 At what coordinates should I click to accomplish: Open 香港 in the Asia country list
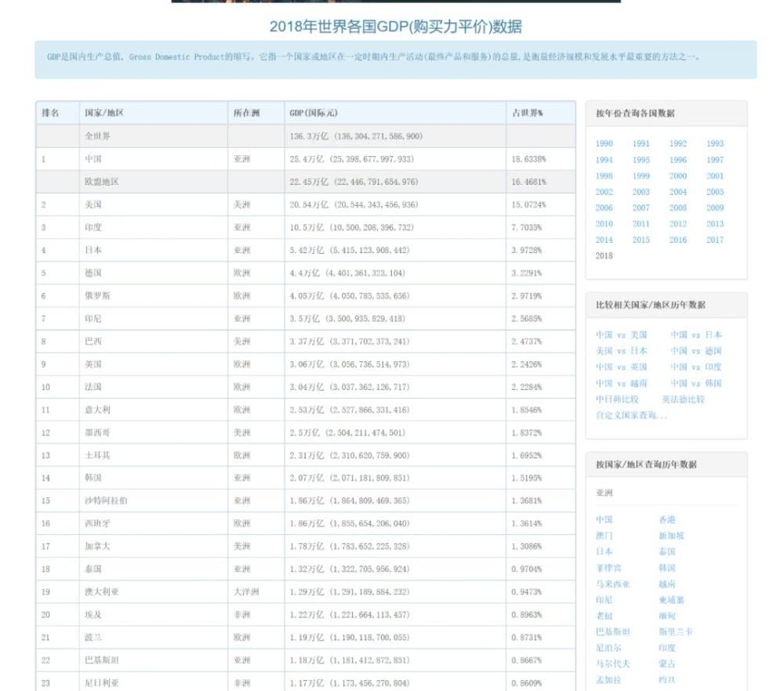[667, 519]
